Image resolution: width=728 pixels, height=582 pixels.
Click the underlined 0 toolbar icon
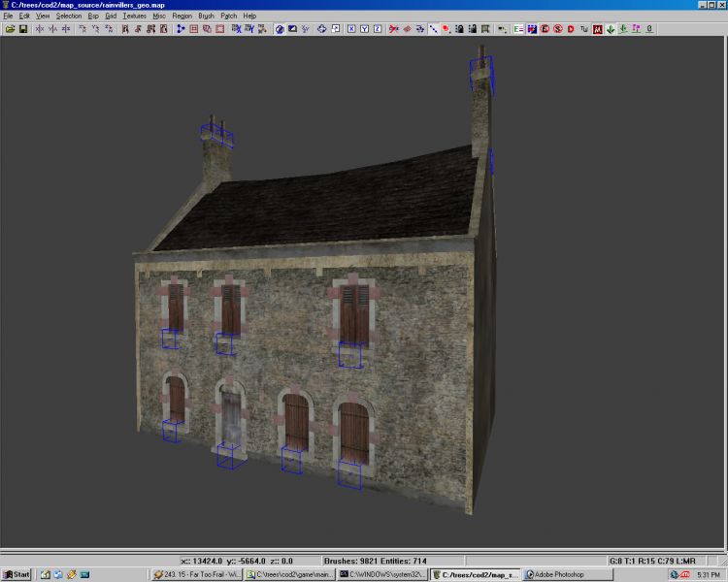(649, 29)
